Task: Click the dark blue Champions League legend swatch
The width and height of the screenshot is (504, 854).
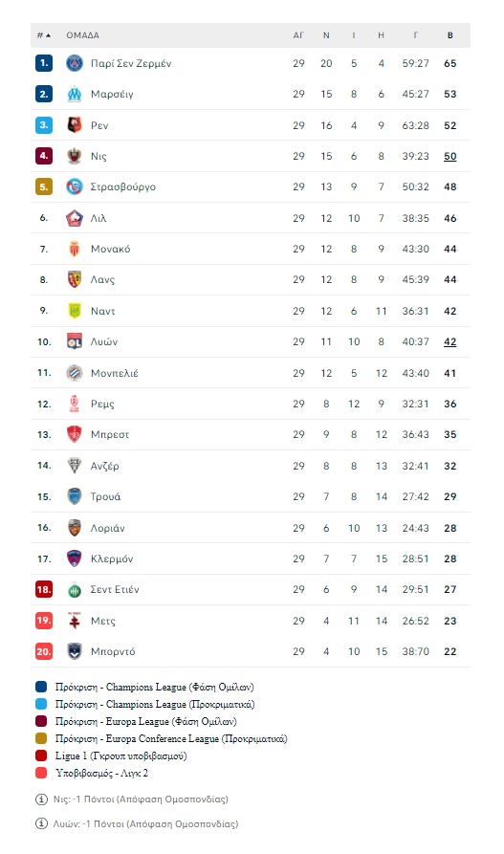Action: 41,687
